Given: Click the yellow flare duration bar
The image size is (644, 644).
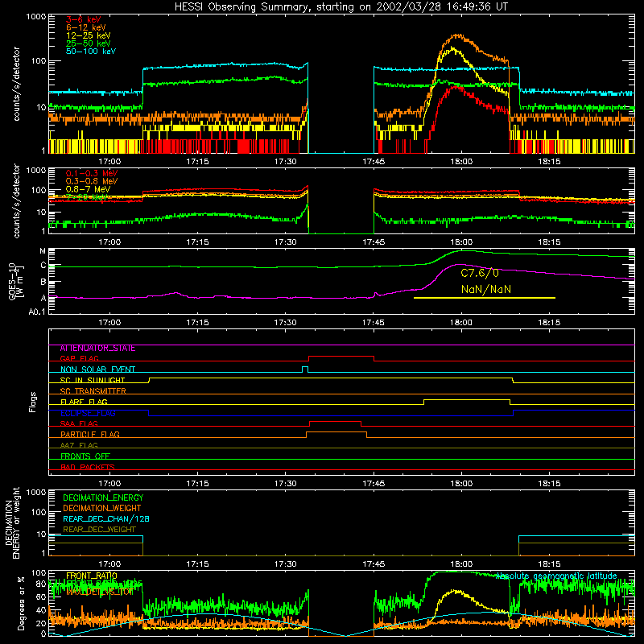Looking at the screenshot, I should coord(485,298).
